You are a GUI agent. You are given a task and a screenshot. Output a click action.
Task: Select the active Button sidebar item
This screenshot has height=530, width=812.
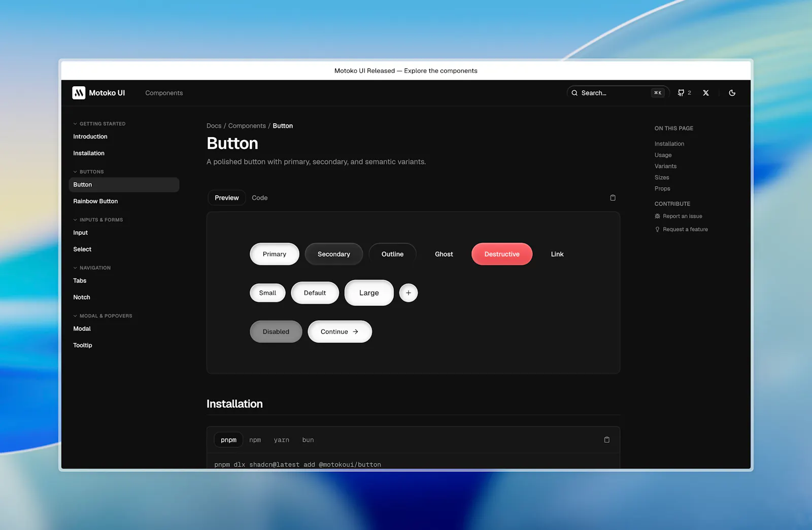click(x=124, y=185)
